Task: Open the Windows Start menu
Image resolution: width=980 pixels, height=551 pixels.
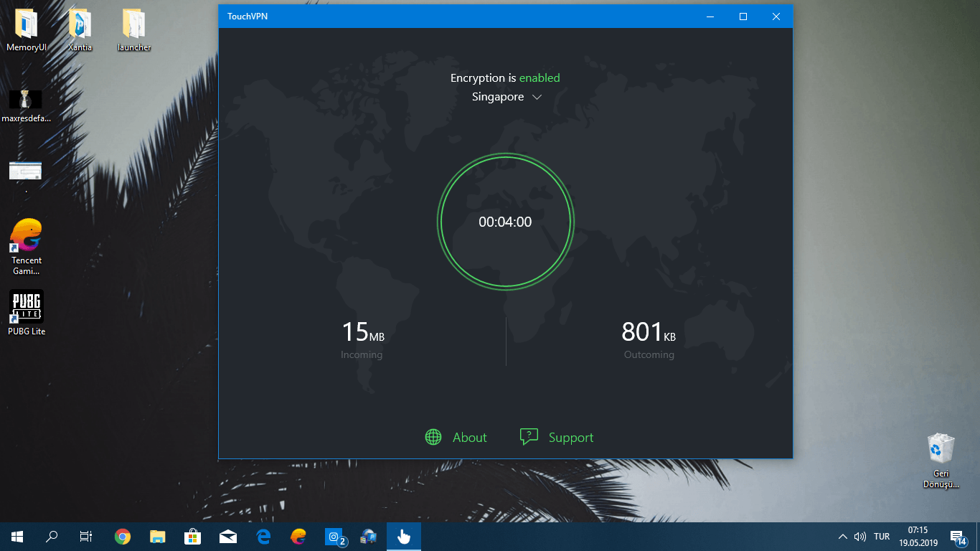Action: [17, 537]
